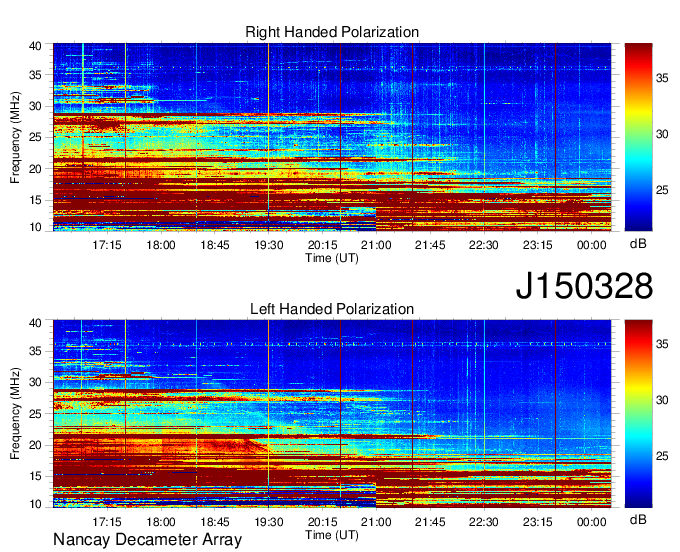Select the J150328 observation label
Screen dimensions: 680x552
click(584, 286)
